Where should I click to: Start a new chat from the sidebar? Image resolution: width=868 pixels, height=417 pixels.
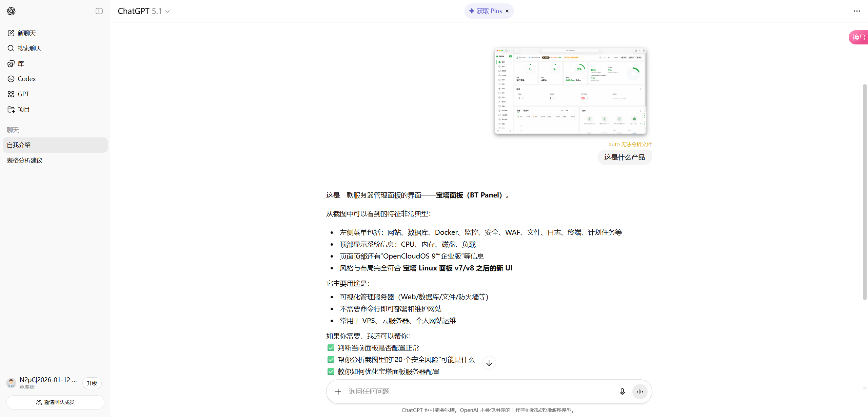[26, 33]
